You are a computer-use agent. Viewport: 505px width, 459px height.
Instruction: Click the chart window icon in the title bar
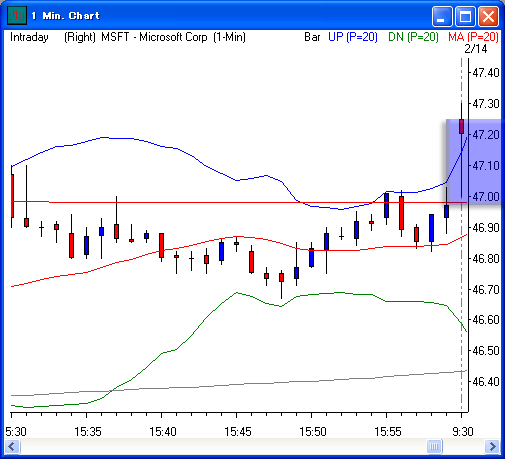17,15
